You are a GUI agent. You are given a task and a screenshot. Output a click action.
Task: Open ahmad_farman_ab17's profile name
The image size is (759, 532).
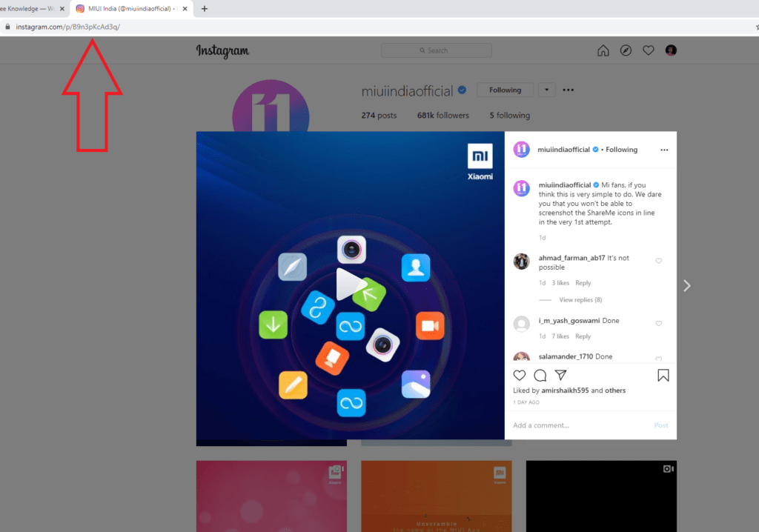571,258
